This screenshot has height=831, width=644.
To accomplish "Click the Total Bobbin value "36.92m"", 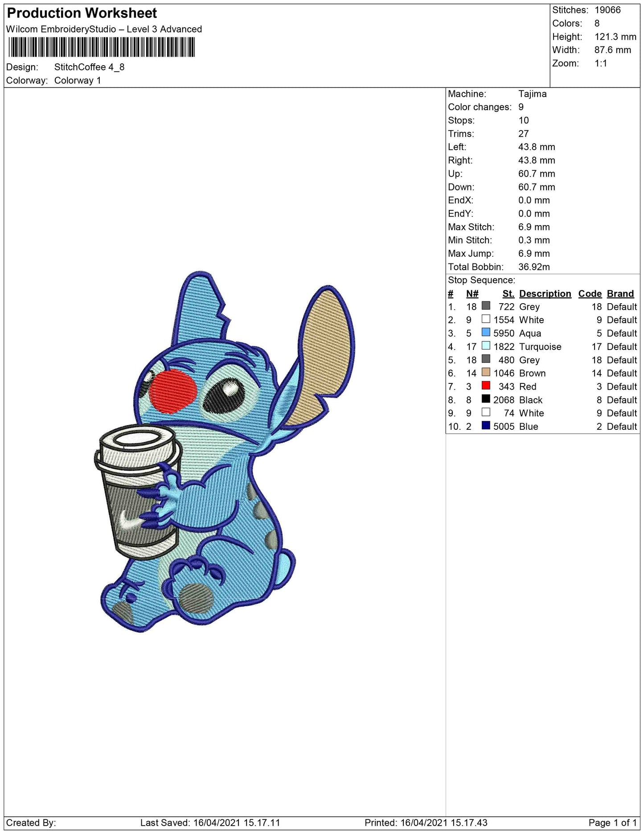I will (534, 267).
